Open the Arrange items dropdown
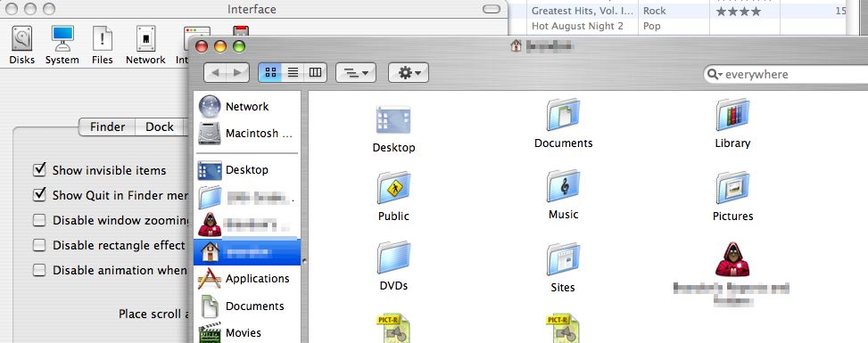The width and height of the screenshot is (868, 343). coord(356,72)
